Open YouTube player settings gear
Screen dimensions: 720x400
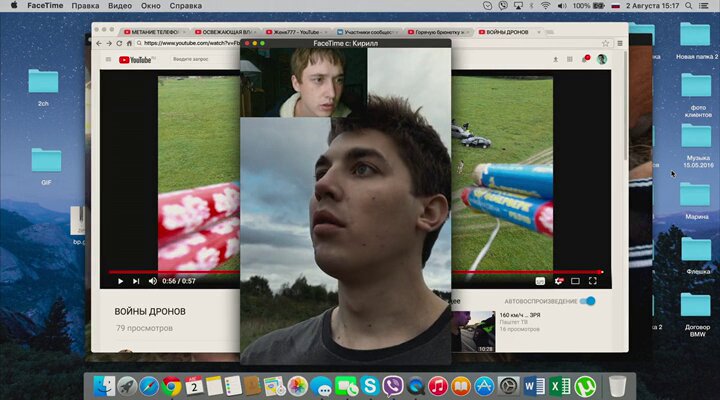tap(558, 281)
